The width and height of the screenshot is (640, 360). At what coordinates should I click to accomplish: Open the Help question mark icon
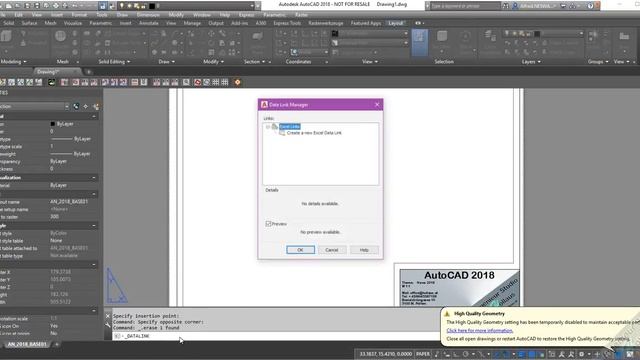590,6
